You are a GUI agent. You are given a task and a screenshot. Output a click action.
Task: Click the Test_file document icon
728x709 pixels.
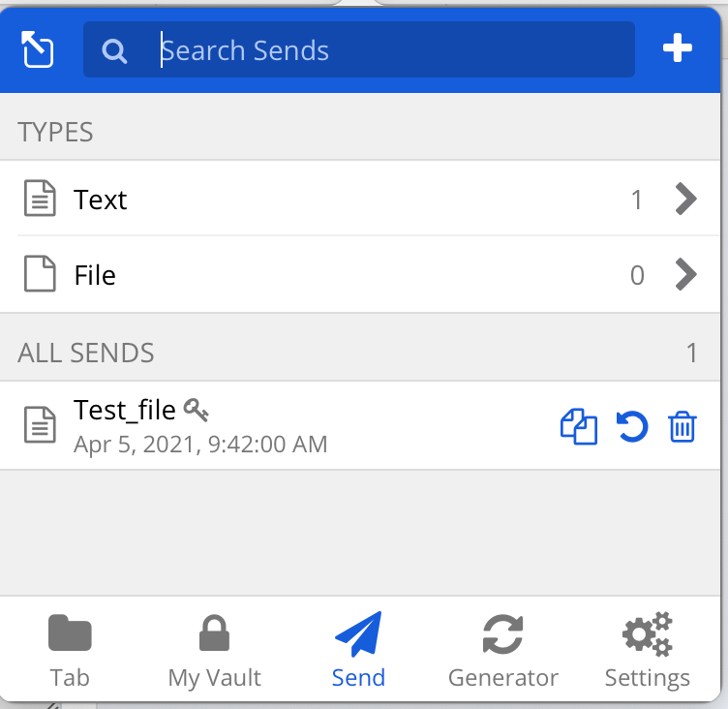pyautogui.click(x=40, y=424)
